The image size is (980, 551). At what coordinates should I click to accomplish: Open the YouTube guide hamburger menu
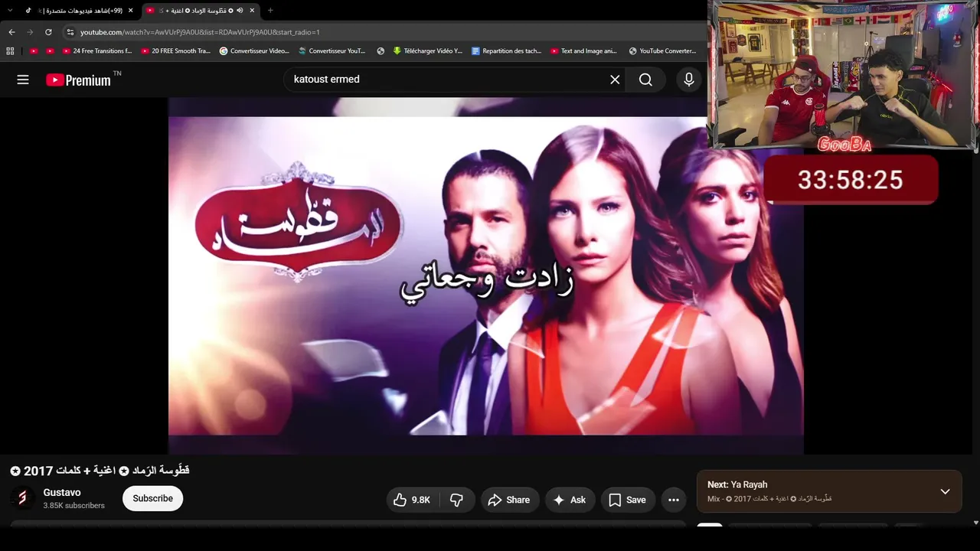(x=23, y=80)
